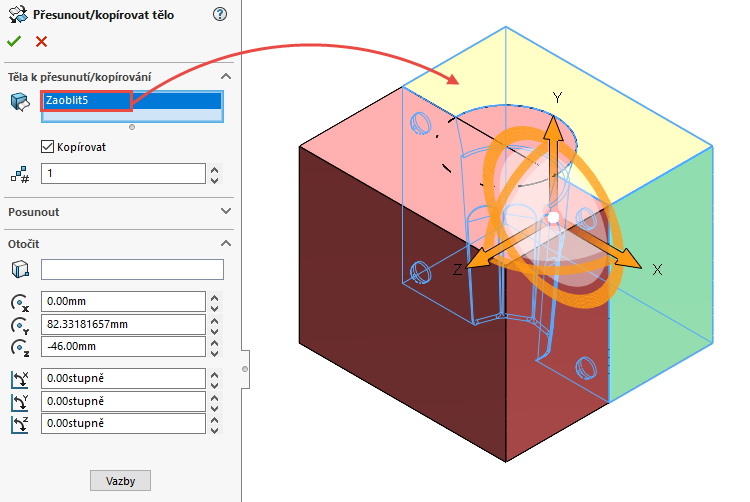750x502 pixels.
Task: Click the rotation reference icon under Otočit
Action: tap(20, 270)
